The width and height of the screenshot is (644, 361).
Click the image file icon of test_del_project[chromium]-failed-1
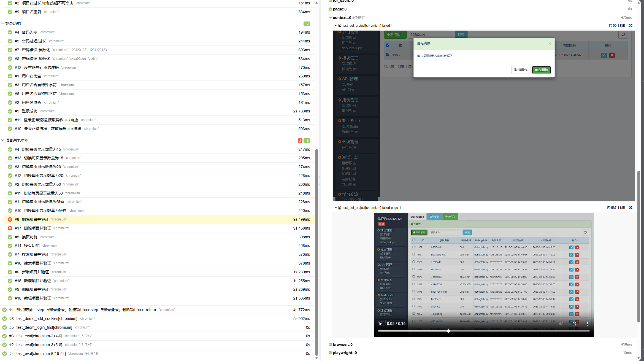[x=340, y=26]
